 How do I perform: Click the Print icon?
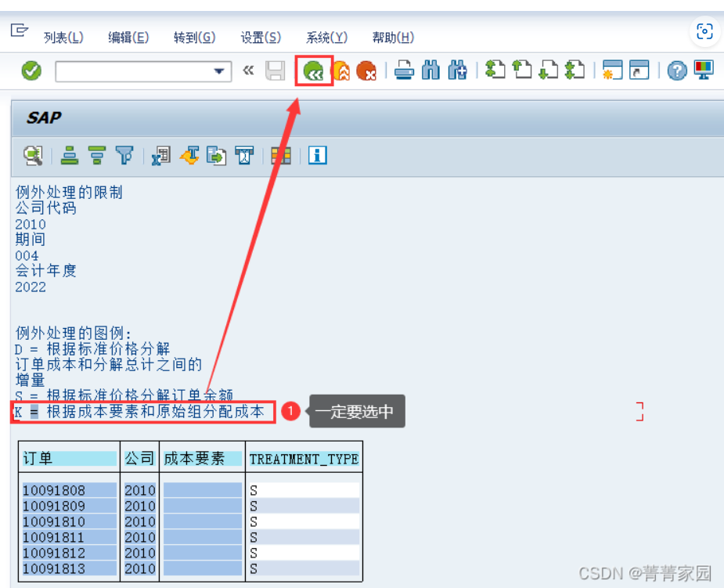(404, 70)
